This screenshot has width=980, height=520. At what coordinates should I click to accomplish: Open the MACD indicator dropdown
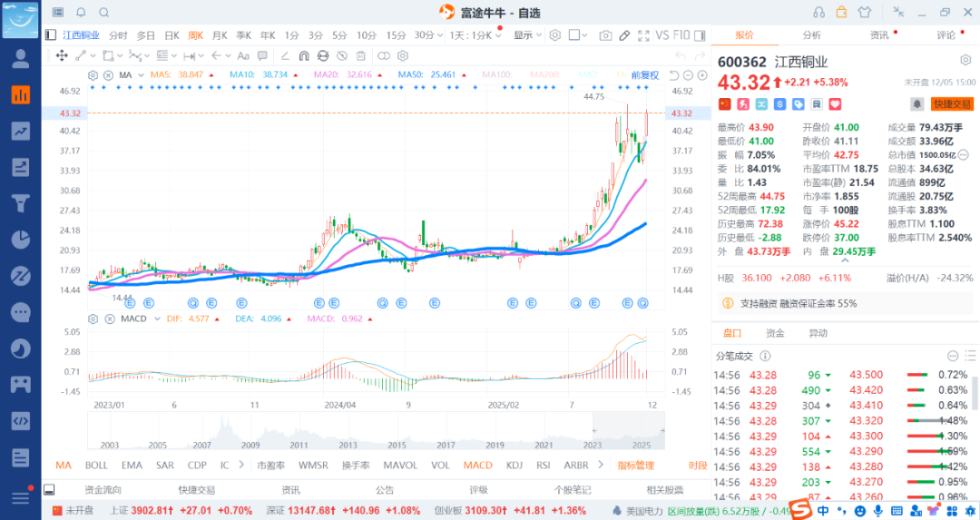[x=157, y=319]
